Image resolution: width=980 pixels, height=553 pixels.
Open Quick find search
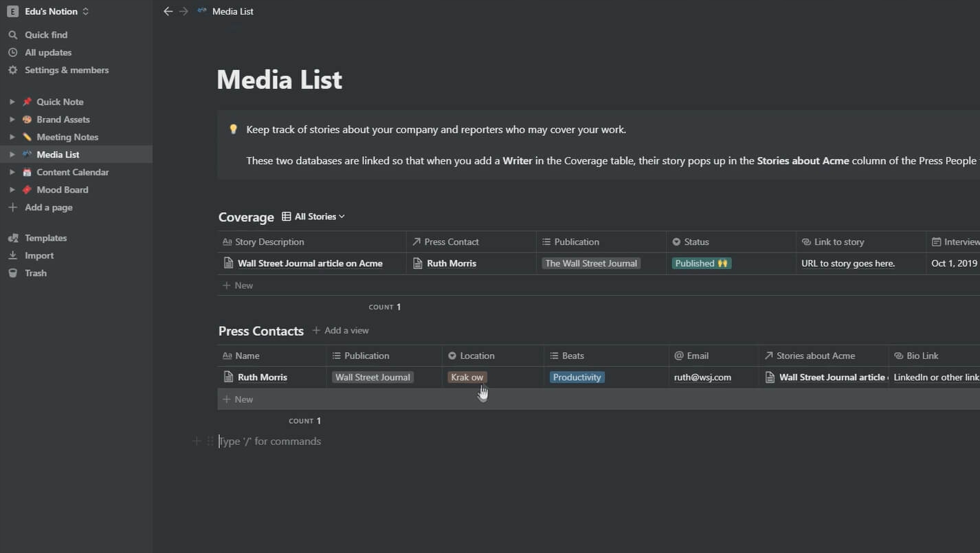(x=46, y=35)
